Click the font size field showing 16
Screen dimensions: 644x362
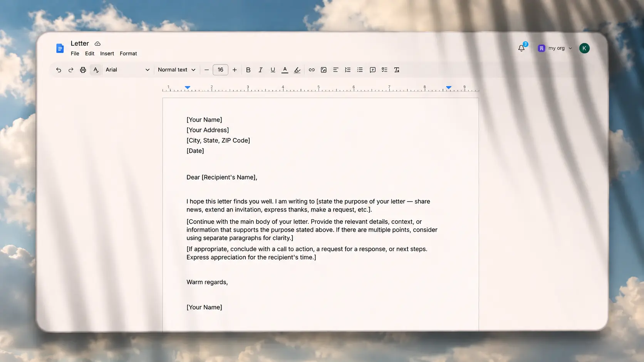[220, 70]
